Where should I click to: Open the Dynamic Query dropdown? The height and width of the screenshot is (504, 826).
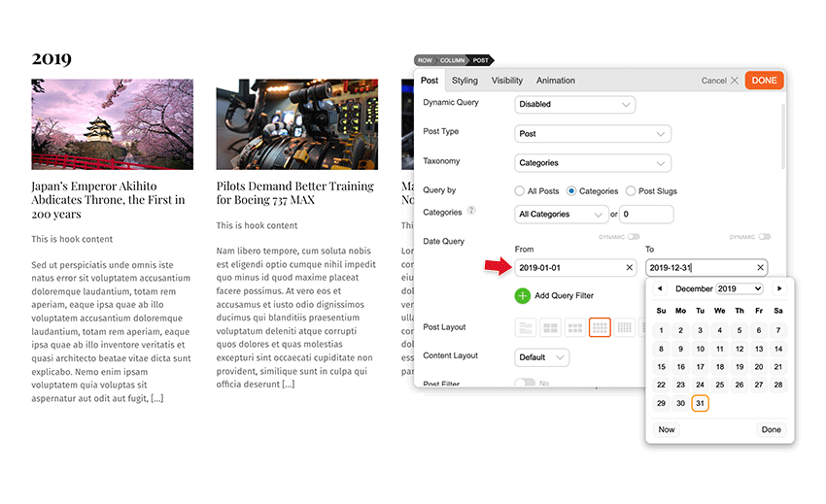574,104
